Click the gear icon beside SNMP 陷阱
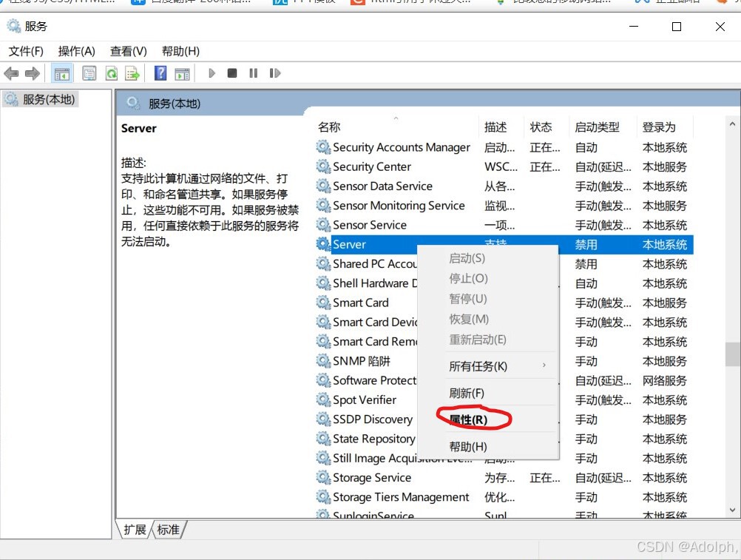The width and height of the screenshot is (741, 560). tap(323, 361)
